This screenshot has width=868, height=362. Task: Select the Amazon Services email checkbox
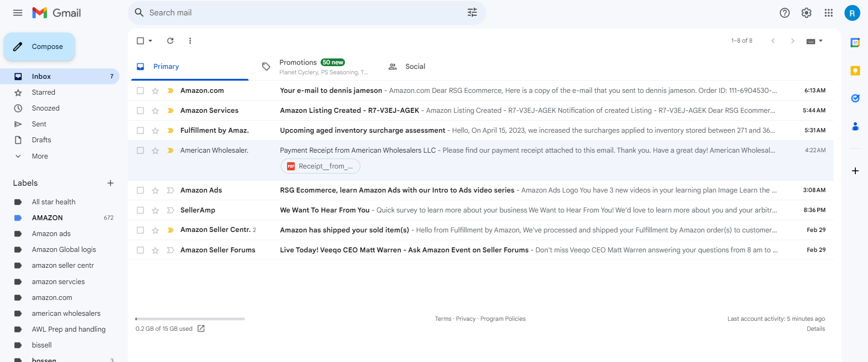point(140,111)
